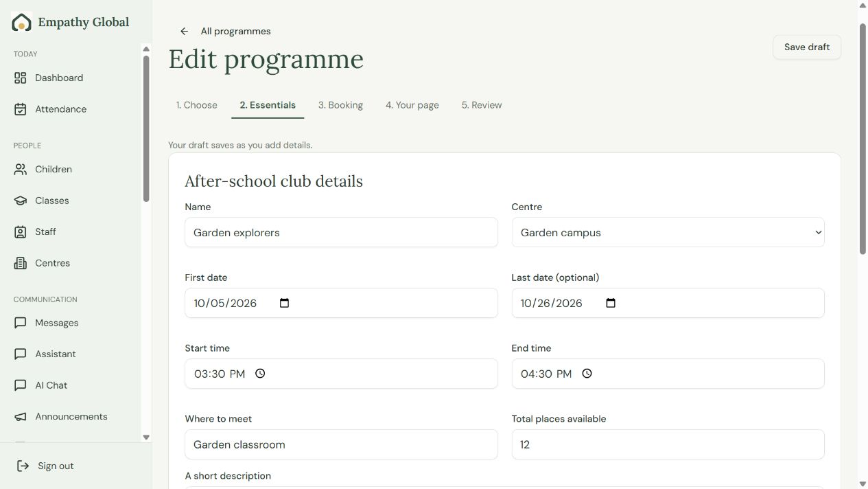Open the Children sidebar label
This screenshot has width=868, height=489.
(x=54, y=170)
